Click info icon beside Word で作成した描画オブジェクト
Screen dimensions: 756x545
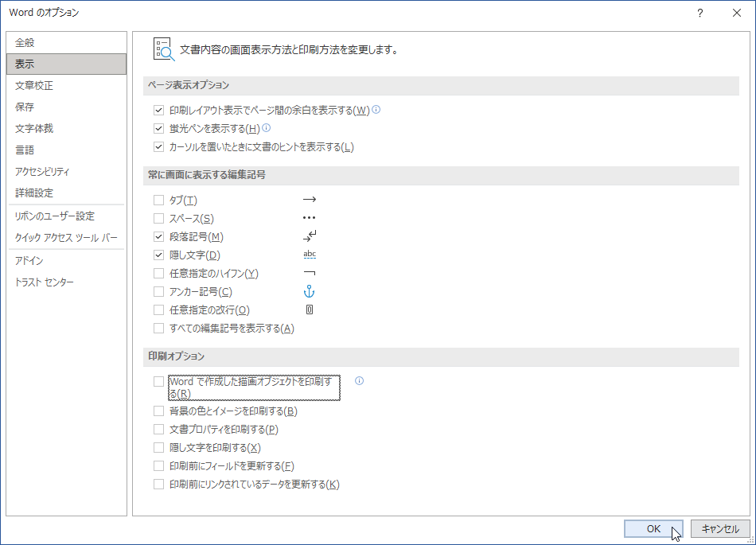pos(359,380)
